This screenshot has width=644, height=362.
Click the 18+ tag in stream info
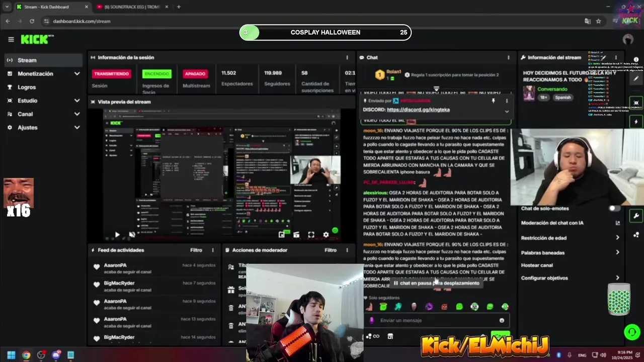(x=544, y=98)
